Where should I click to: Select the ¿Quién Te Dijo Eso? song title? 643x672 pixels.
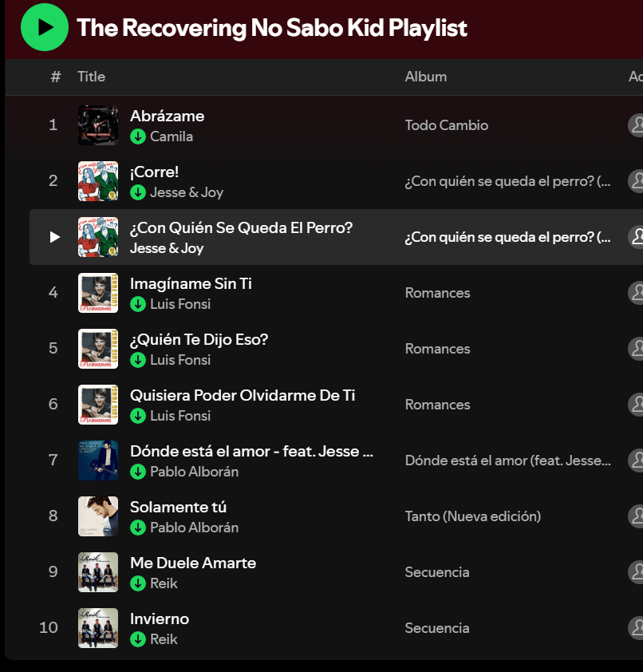coord(199,339)
